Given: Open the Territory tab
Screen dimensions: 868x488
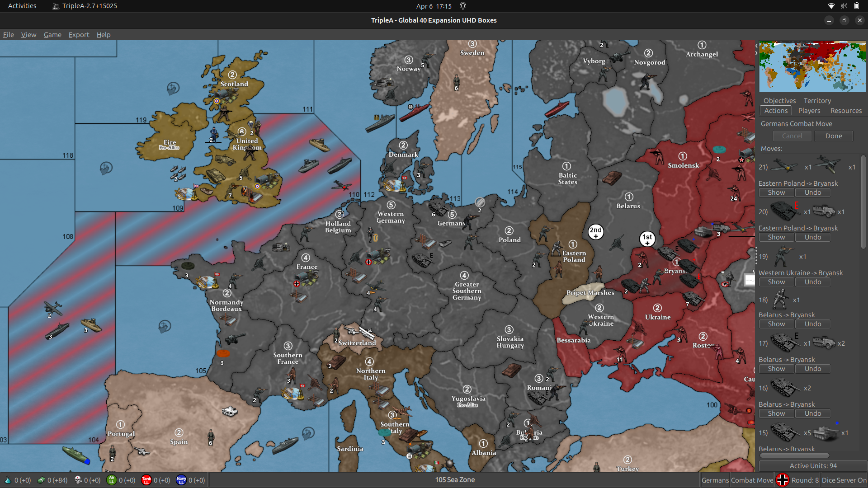Looking at the screenshot, I should click(817, 100).
